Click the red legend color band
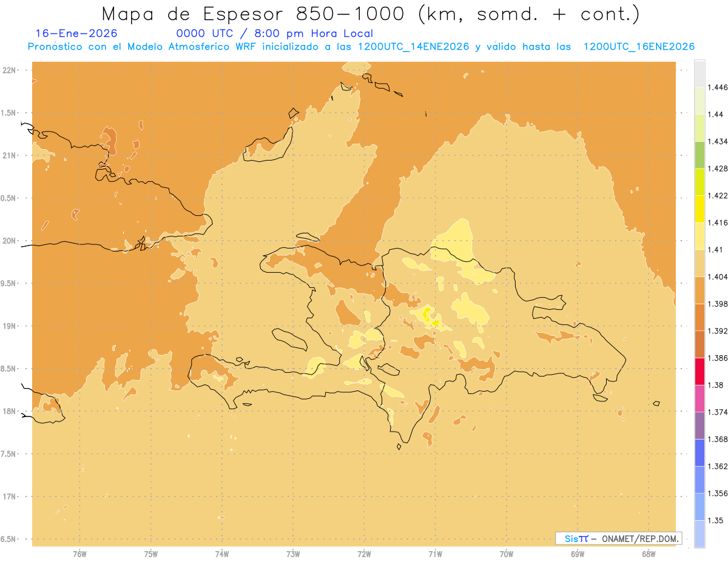 699,372
